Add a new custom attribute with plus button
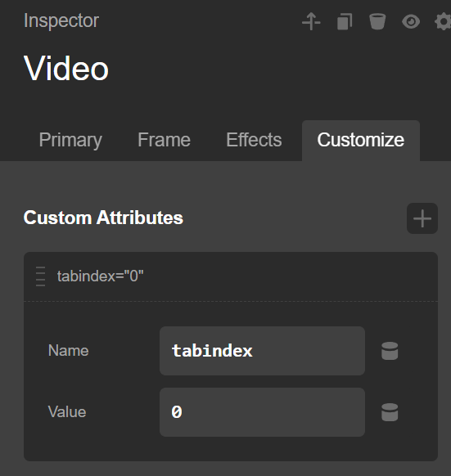 tap(422, 218)
